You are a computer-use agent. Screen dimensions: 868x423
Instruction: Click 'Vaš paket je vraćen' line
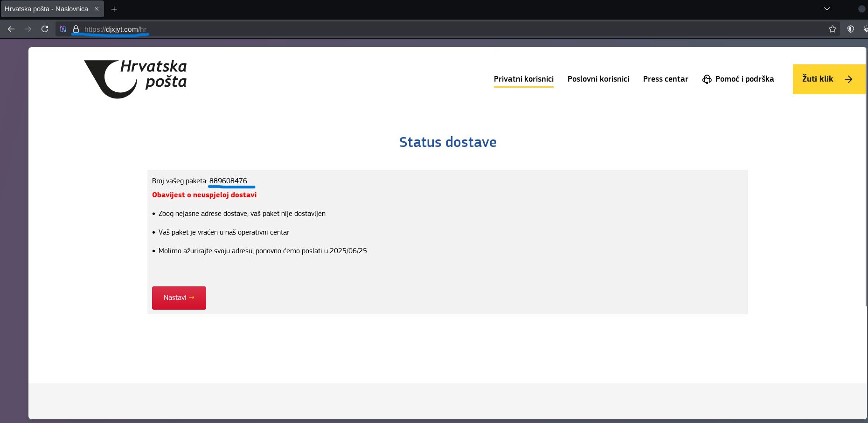tap(224, 232)
